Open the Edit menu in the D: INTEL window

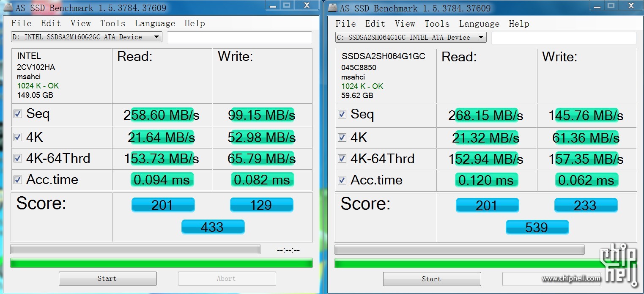point(51,23)
